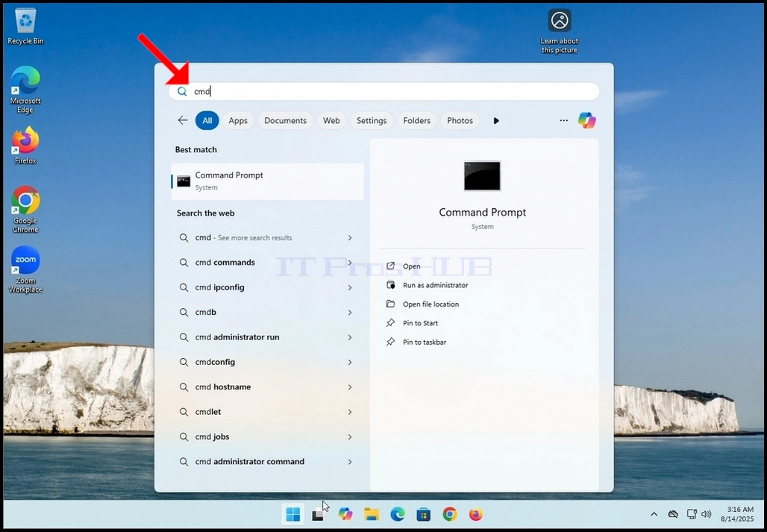Switch to the Web filter tab
The height and width of the screenshot is (532, 767).
(x=331, y=120)
